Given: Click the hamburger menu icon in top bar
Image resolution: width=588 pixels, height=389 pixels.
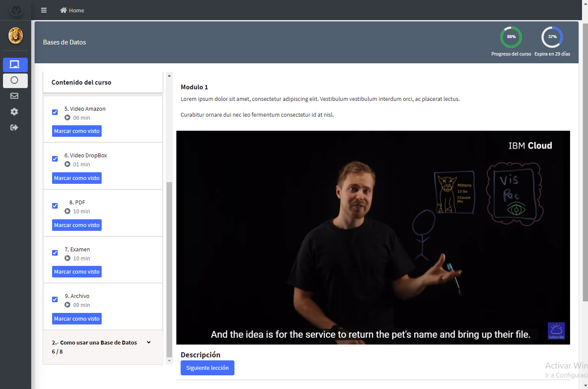Looking at the screenshot, I should 44,10.
